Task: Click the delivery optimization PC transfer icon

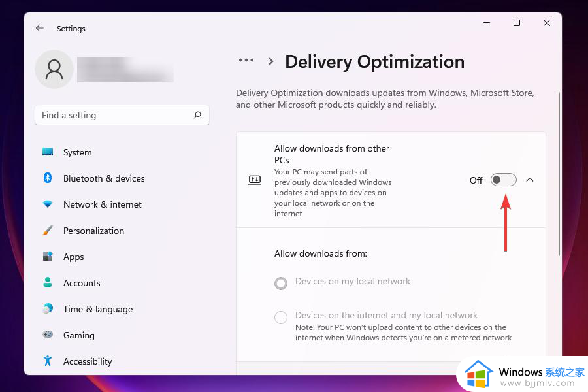Action: coord(255,180)
